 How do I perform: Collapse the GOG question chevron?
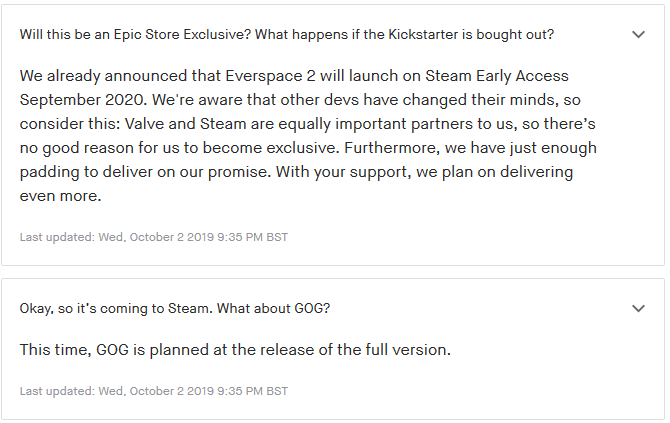[639, 308]
